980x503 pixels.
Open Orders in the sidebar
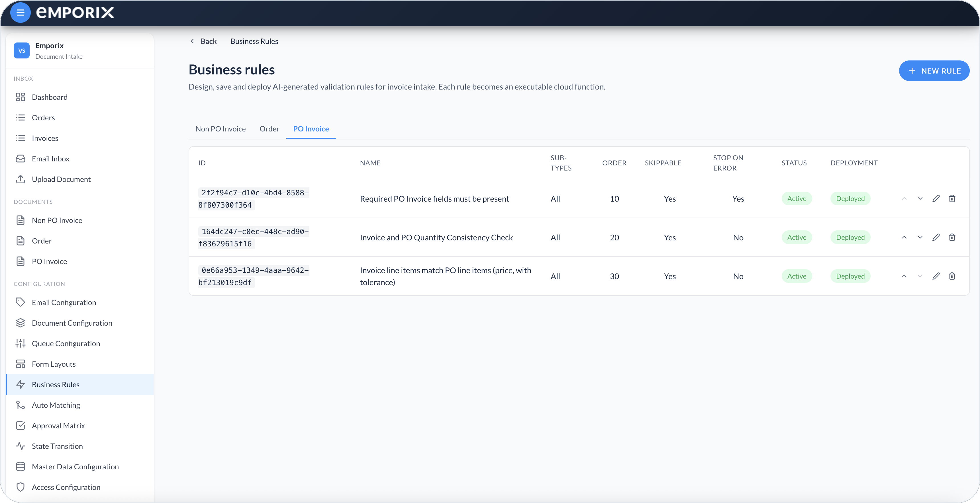[x=80, y=118]
